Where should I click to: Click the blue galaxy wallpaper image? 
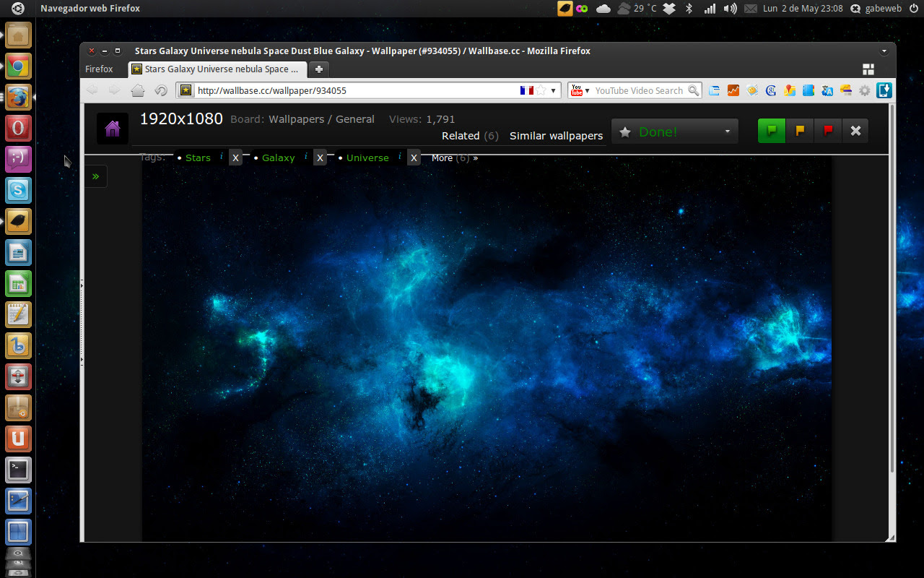[x=487, y=347]
